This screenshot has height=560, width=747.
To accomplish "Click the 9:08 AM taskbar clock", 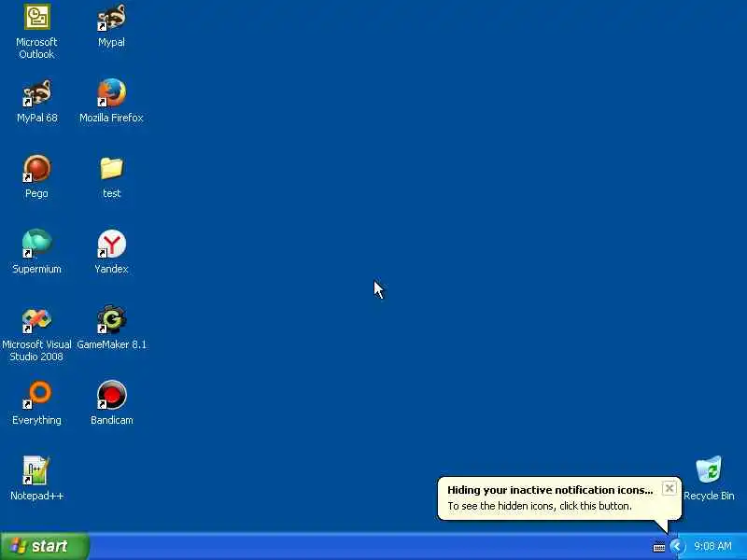I will pos(712,546).
